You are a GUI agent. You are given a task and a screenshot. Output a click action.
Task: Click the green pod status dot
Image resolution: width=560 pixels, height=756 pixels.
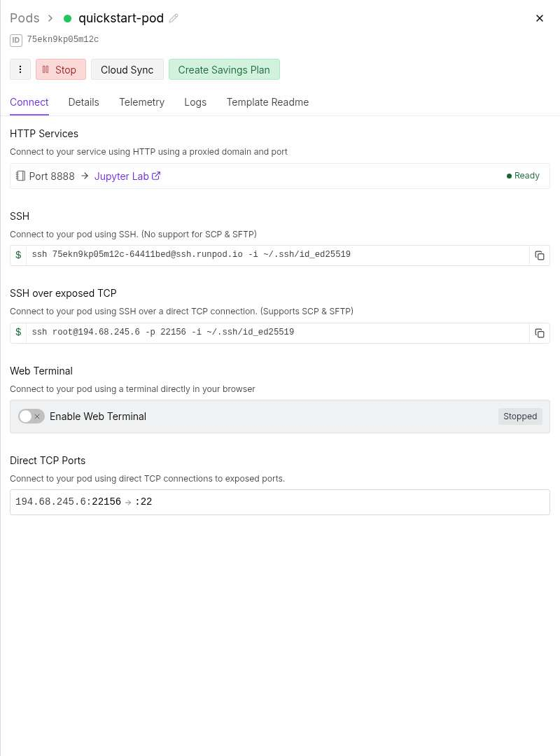68,18
